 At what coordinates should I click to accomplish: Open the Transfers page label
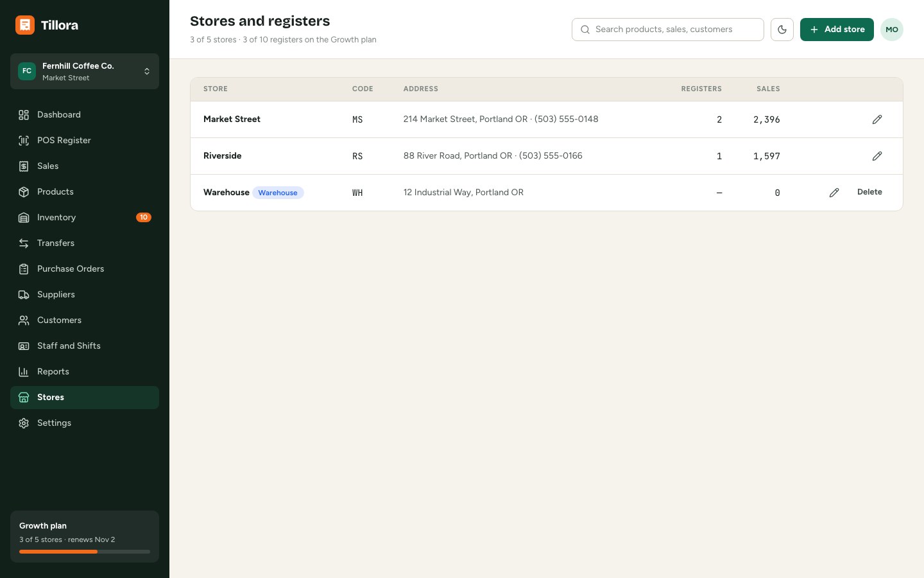(56, 243)
